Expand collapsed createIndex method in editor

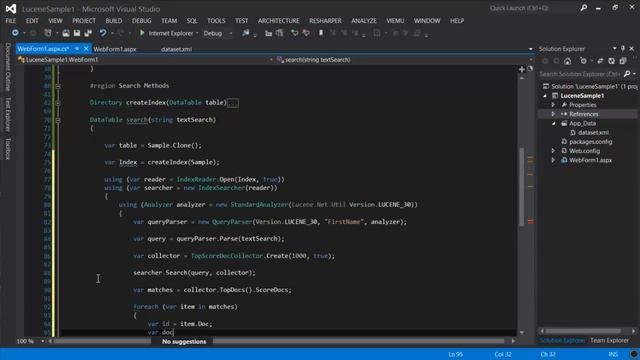click(x=58, y=103)
